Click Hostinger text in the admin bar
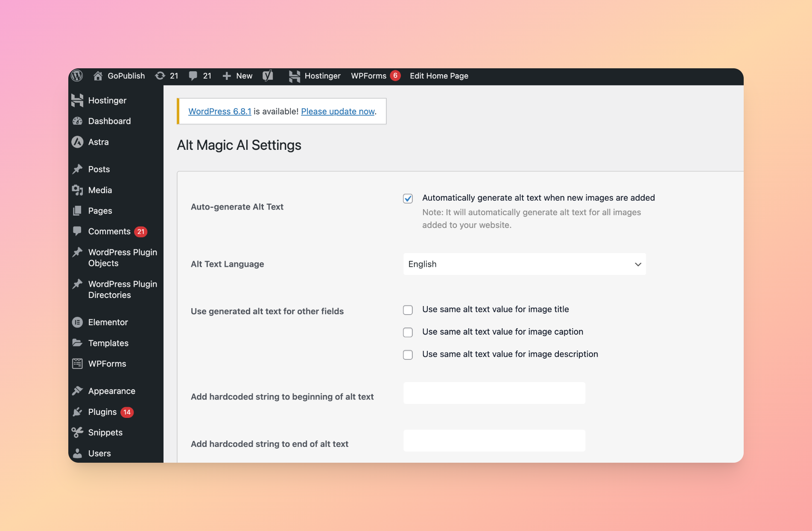Image resolution: width=812 pixels, height=531 pixels. point(323,76)
